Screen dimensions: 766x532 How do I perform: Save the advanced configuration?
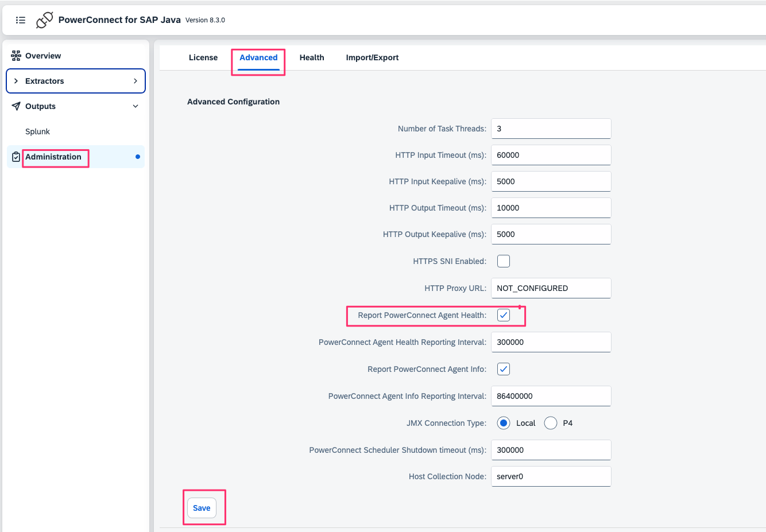coord(202,508)
